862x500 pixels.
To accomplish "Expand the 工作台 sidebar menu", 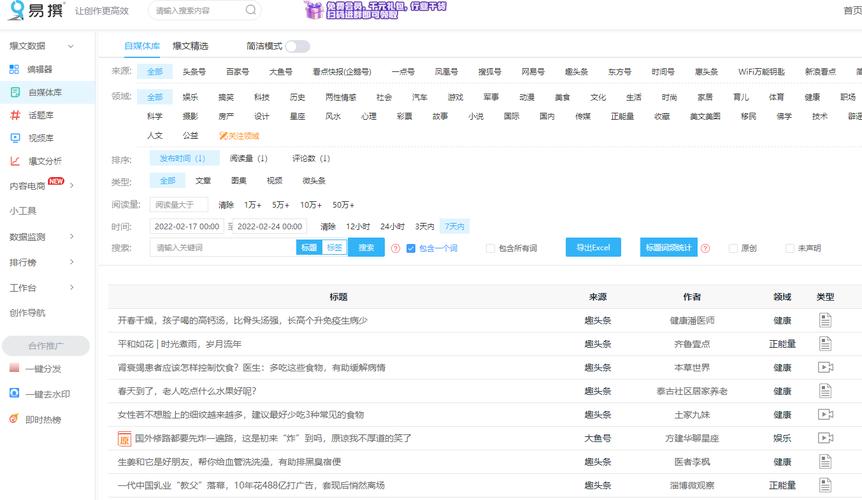I will [72, 287].
